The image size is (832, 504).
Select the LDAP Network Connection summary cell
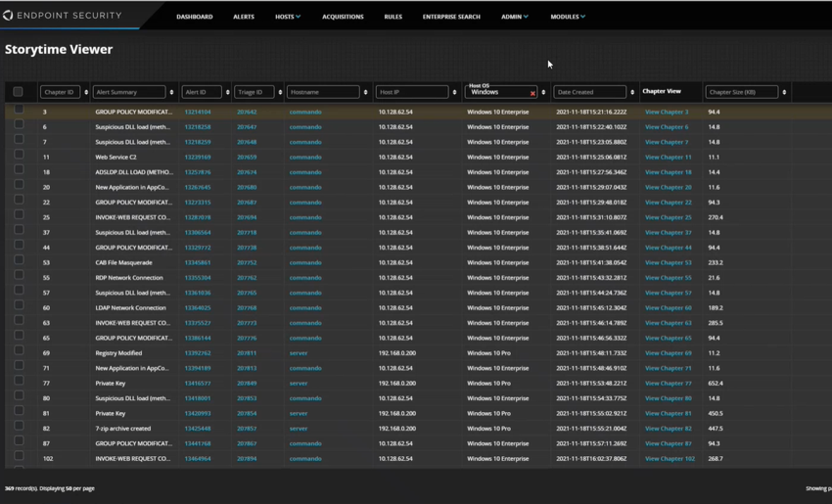pos(130,307)
